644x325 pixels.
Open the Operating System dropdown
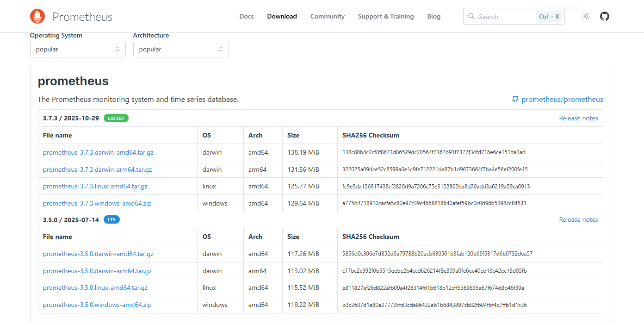(x=78, y=49)
